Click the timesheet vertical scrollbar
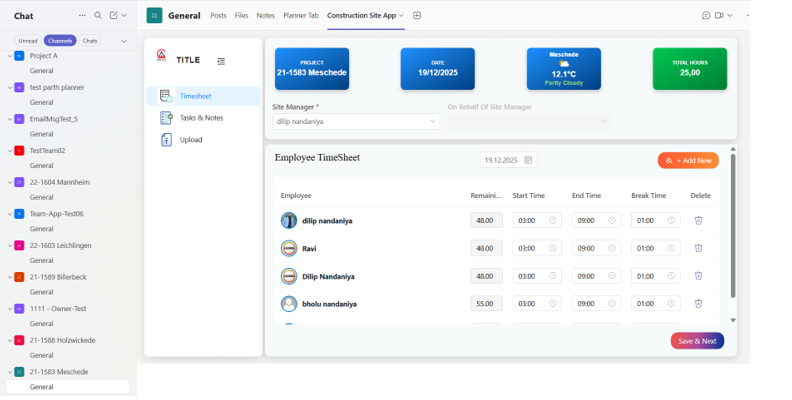 [x=733, y=220]
